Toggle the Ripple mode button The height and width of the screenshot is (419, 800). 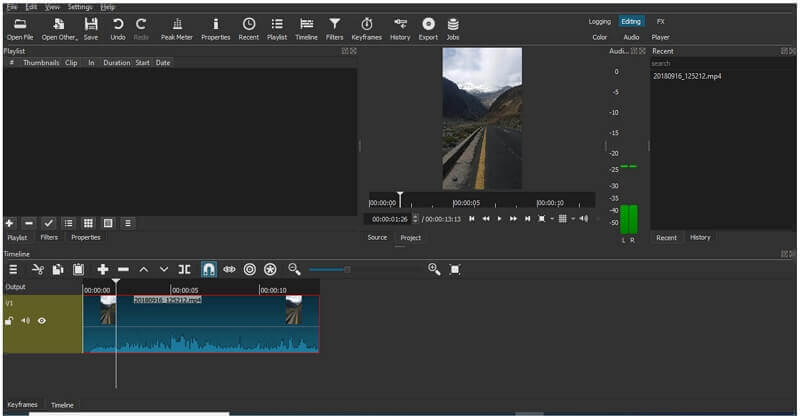(249, 269)
